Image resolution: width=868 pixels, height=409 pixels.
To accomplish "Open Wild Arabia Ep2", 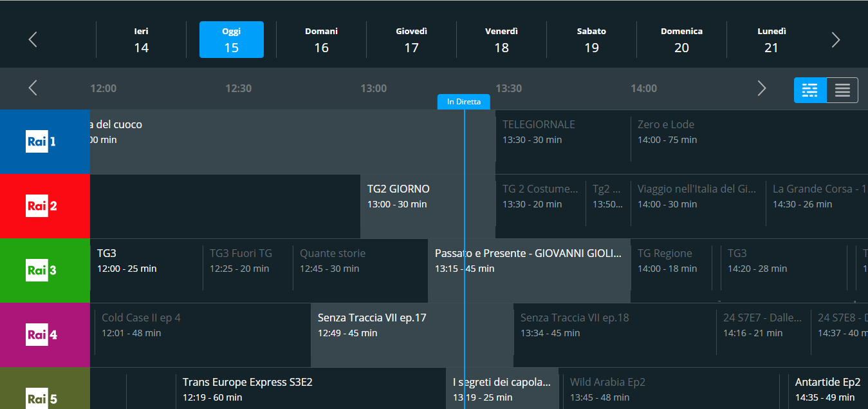I will coord(671,388).
